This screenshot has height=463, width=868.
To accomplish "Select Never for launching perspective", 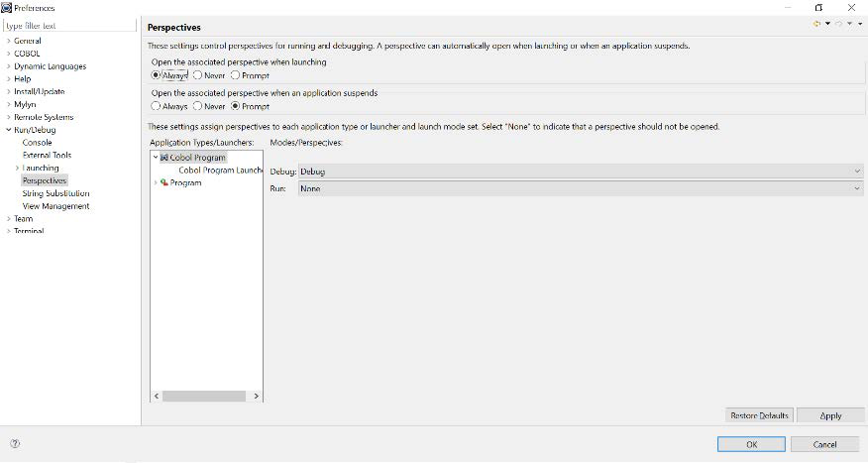I will coord(197,75).
